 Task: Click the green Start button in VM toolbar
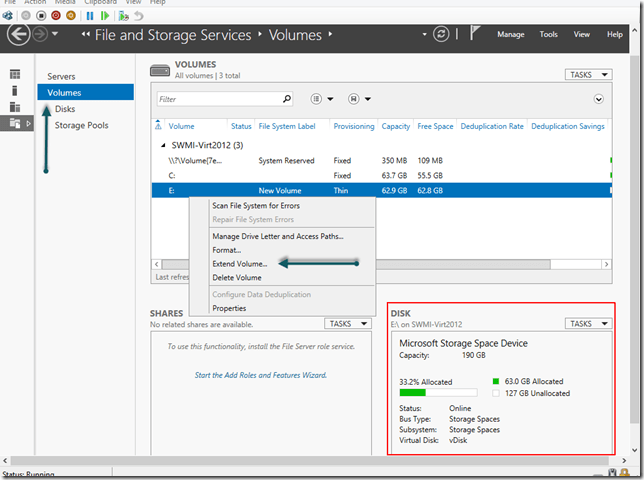coord(105,16)
